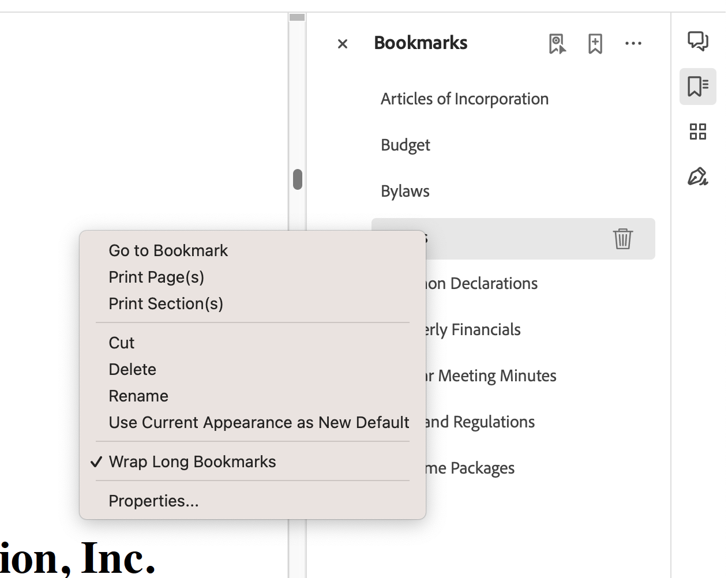Open the Comments panel
728x578 pixels.
[697, 41]
